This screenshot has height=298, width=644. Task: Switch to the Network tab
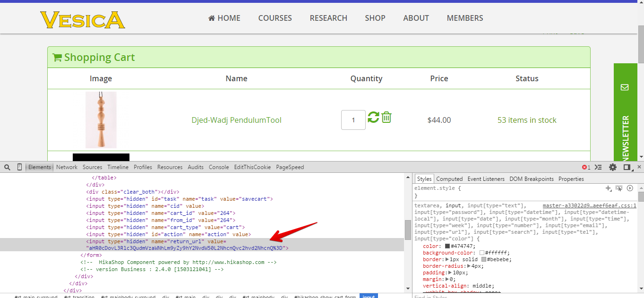(x=67, y=167)
